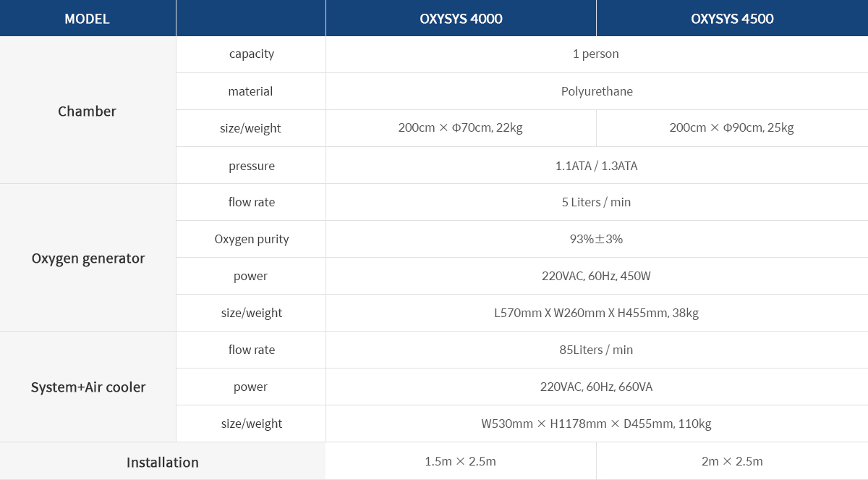The height and width of the screenshot is (480, 868).
Task: Click the 1.5m × 2.5m installation cell
Action: pyautogui.click(x=461, y=461)
